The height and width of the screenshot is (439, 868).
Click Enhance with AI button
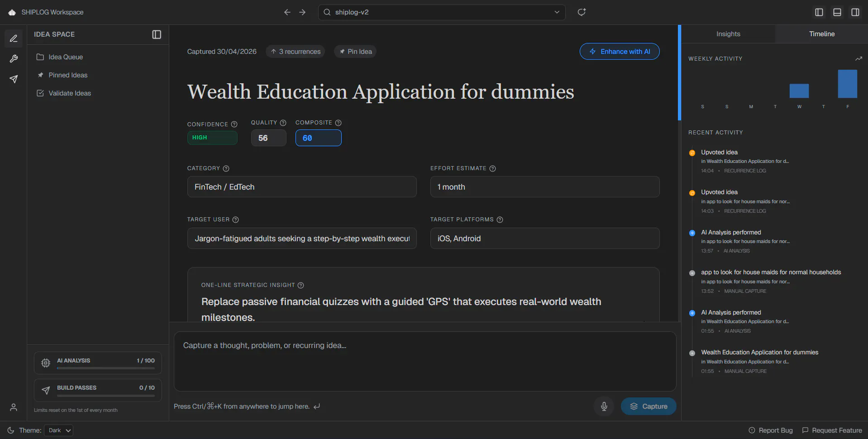click(x=620, y=52)
